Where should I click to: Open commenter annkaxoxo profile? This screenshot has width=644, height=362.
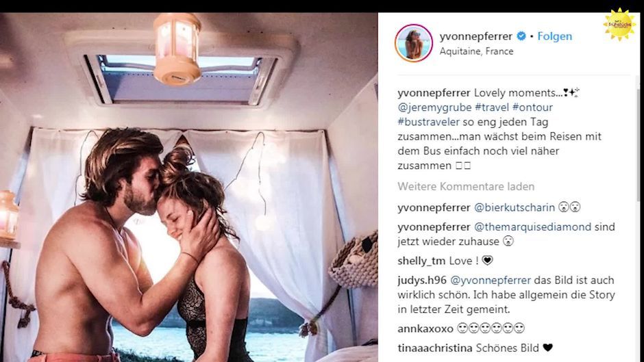tap(425, 328)
